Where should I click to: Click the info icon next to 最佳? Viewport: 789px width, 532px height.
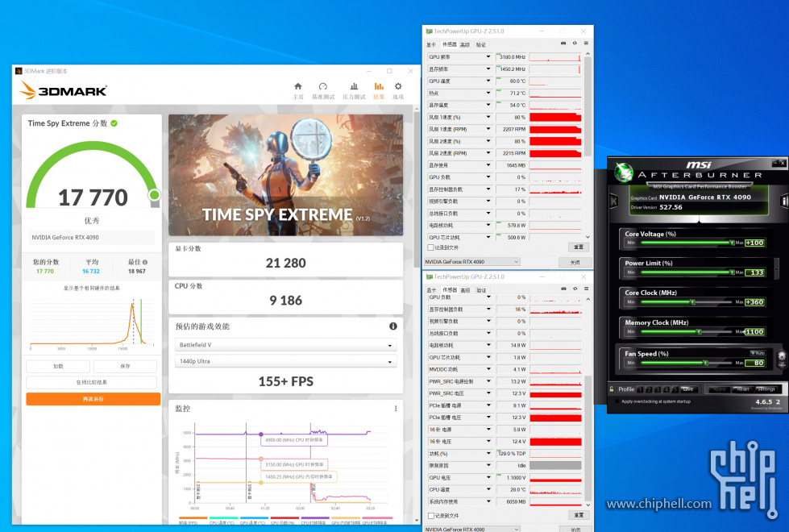tap(145, 262)
